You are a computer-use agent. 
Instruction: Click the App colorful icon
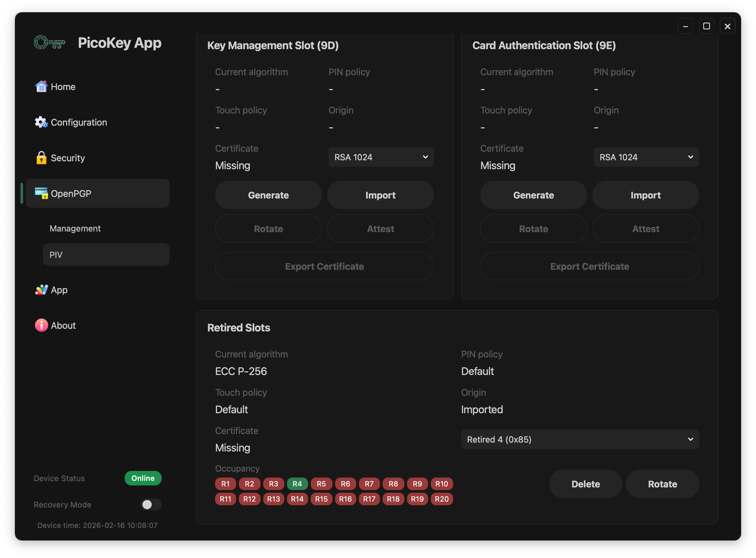pyautogui.click(x=41, y=290)
